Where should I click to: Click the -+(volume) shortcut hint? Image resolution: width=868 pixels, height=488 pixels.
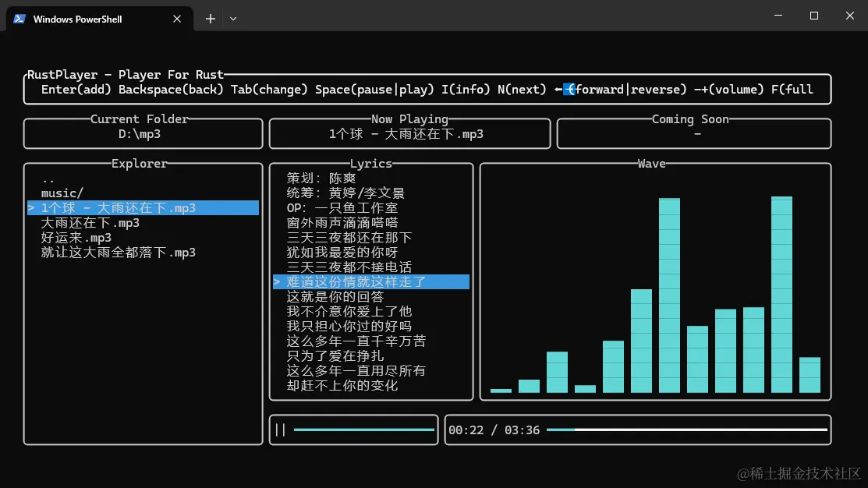click(729, 90)
